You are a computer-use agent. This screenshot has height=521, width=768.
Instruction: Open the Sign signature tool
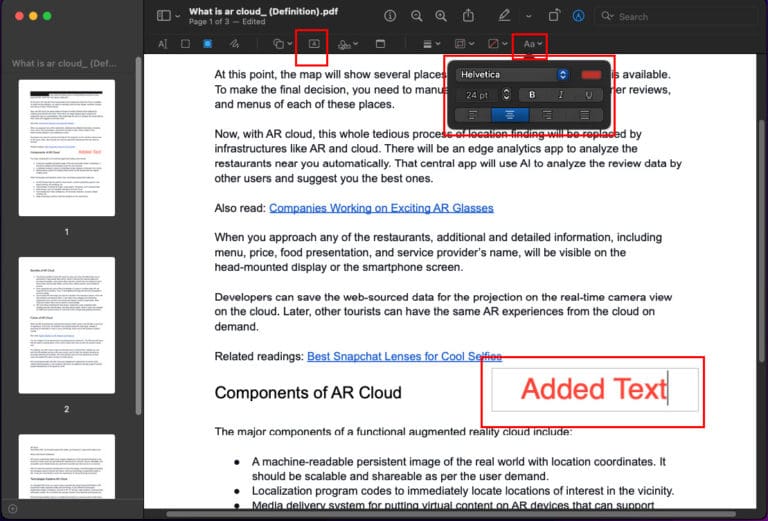click(x=347, y=45)
